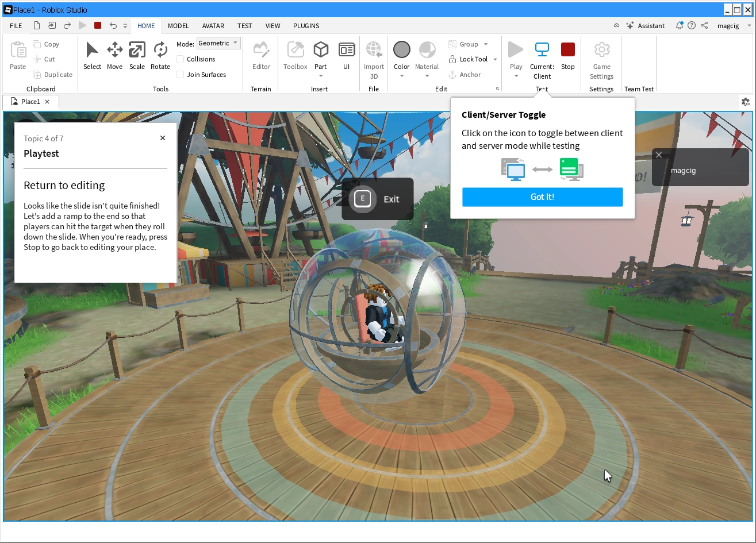Click the undo arrow in quick access bar
Viewport: 756px width, 543px height.
tap(113, 26)
